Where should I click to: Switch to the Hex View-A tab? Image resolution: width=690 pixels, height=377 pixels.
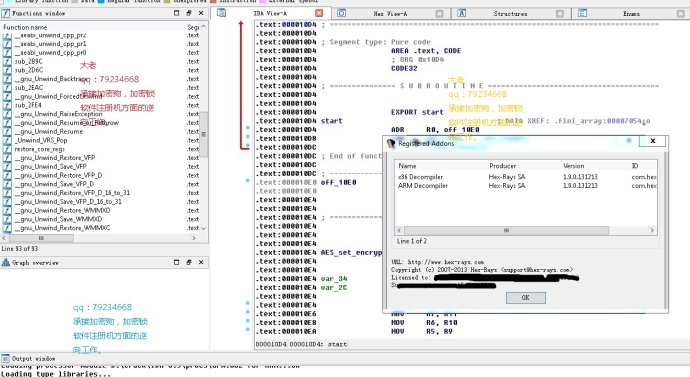[x=390, y=14]
